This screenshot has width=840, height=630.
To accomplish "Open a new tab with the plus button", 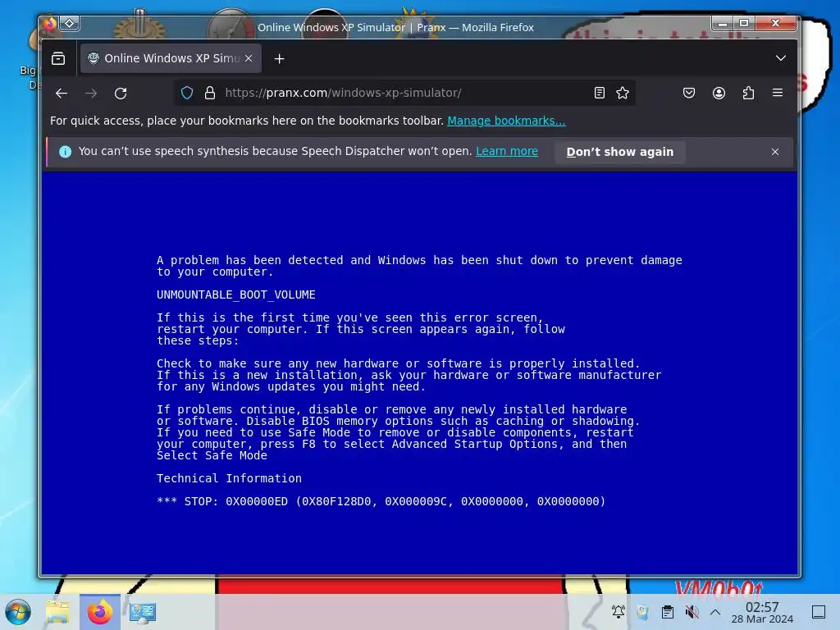I will click(x=279, y=58).
